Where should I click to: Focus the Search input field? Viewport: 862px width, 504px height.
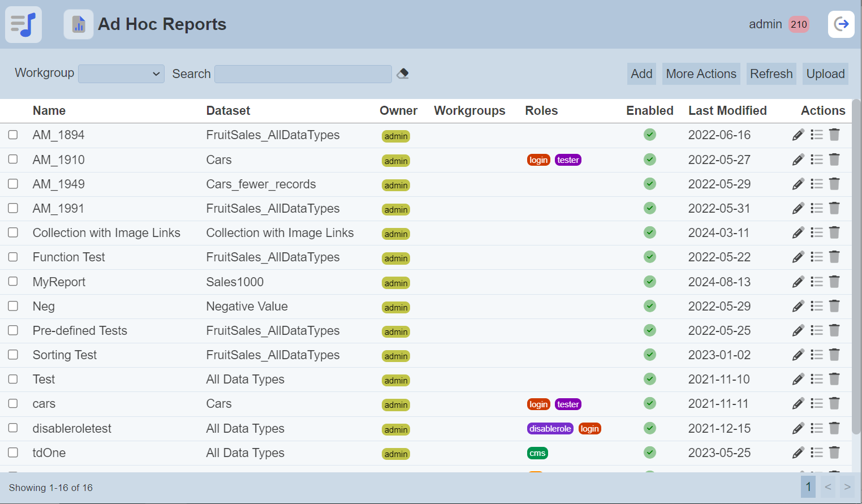(303, 74)
